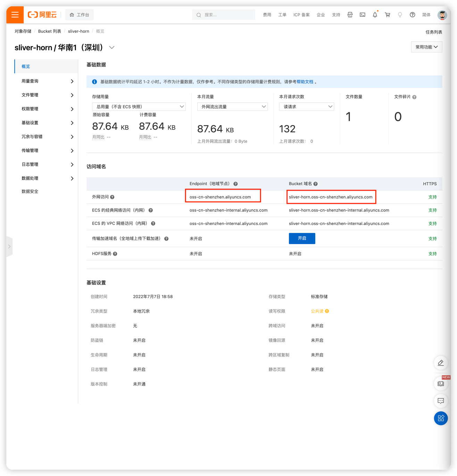
Task: Click the user avatar in top bar
Action: (x=442, y=15)
